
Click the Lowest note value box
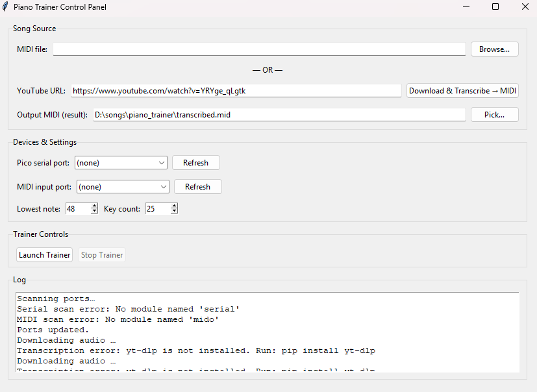77,208
